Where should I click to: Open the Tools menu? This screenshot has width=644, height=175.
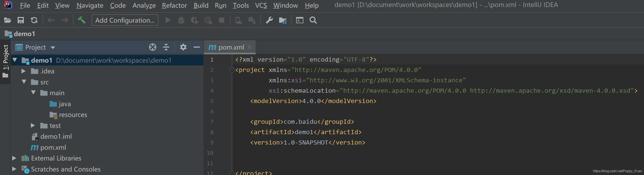[x=241, y=5]
